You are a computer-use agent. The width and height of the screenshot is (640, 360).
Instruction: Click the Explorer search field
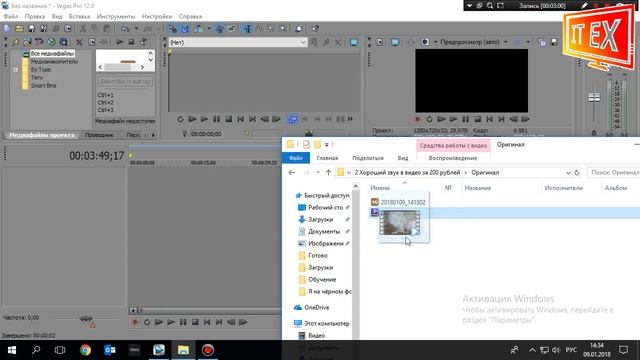click(x=614, y=173)
